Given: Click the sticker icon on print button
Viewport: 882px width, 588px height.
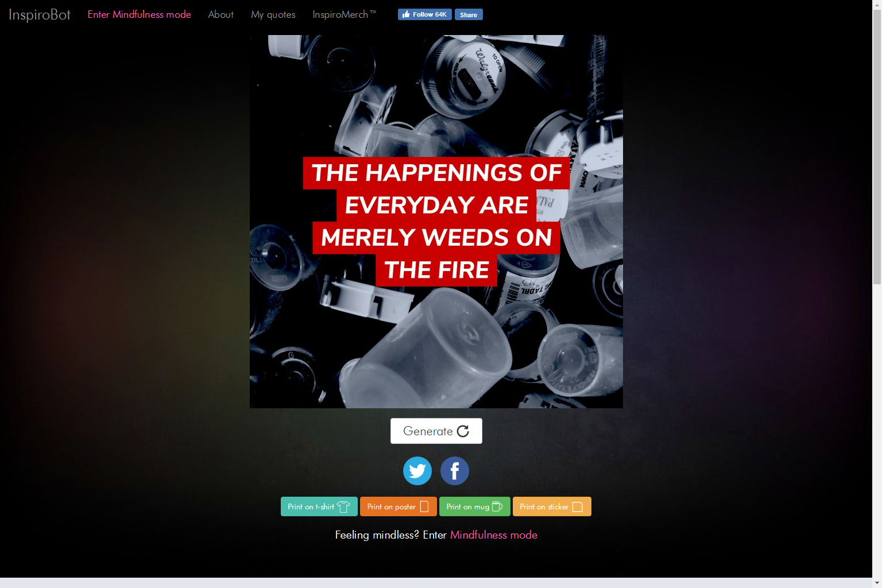Looking at the screenshot, I should click(578, 506).
